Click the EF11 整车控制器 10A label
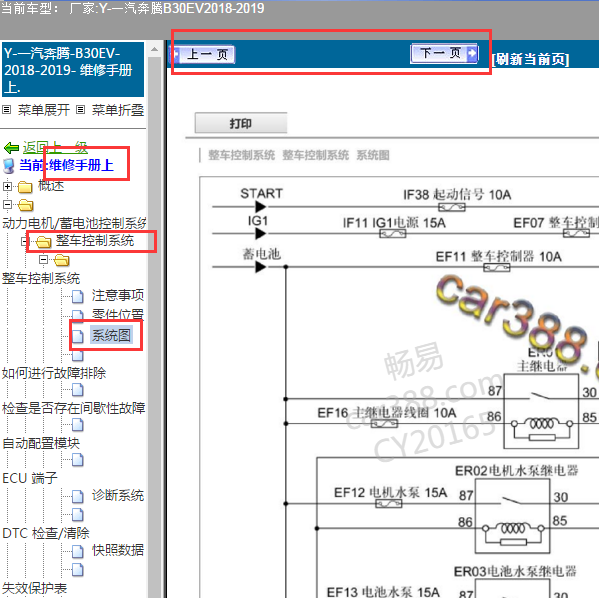Viewport: 599px width, 598px height. tap(499, 256)
